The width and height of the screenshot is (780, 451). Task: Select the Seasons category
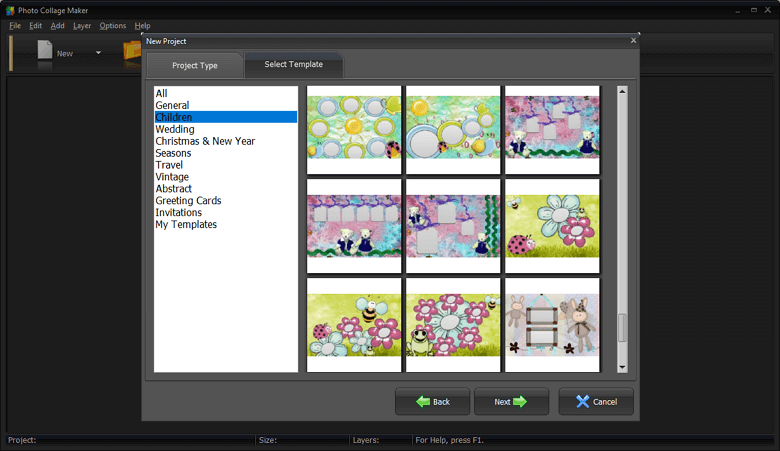pyautogui.click(x=226, y=153)
